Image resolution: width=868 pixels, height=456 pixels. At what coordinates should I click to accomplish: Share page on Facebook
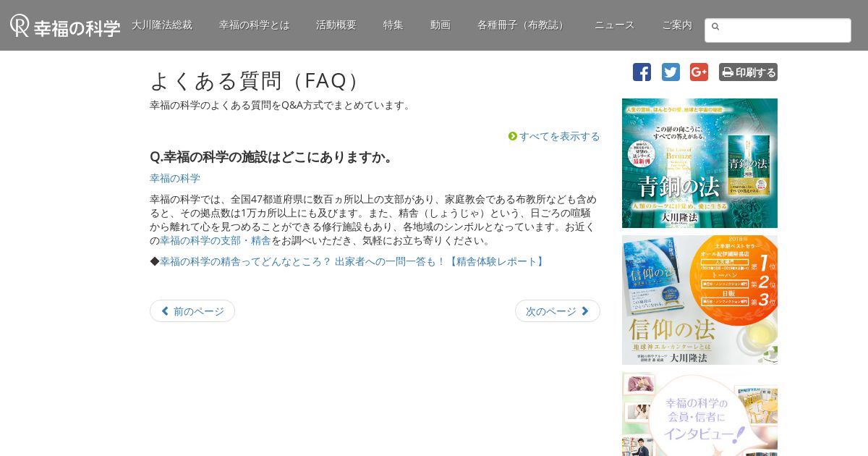(x=642, y=72)
